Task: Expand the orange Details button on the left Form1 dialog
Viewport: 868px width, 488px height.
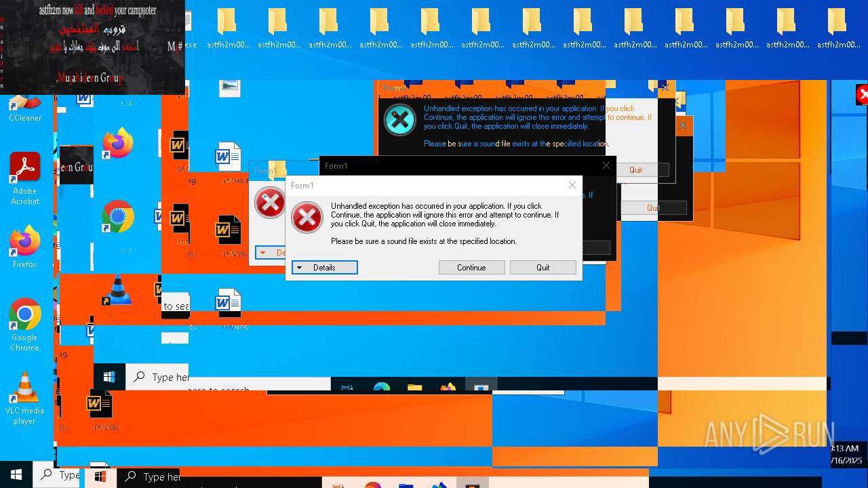Action: pyautogui.click(x=271, y=253)
